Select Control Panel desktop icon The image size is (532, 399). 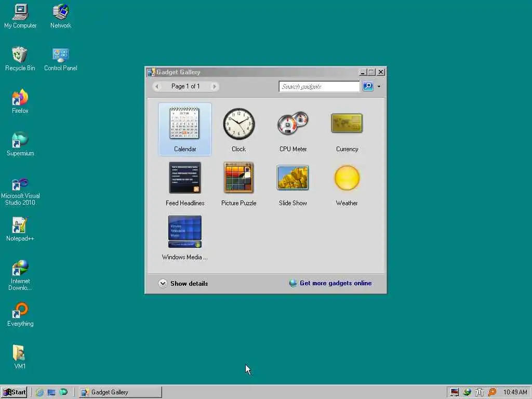click(61, 59)
